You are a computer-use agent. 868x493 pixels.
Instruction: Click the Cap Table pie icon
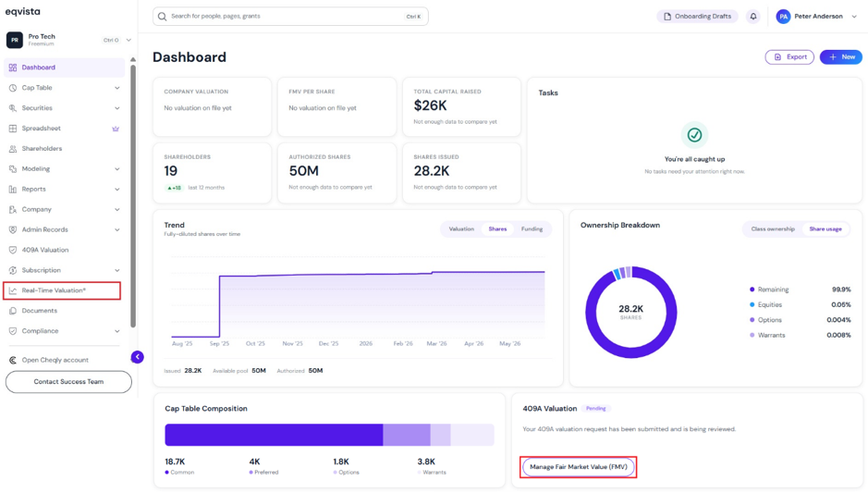[13, 88]
